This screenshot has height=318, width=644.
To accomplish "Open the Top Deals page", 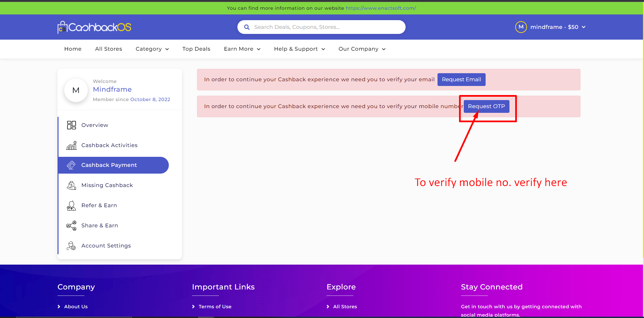I will tap(196, 49).
